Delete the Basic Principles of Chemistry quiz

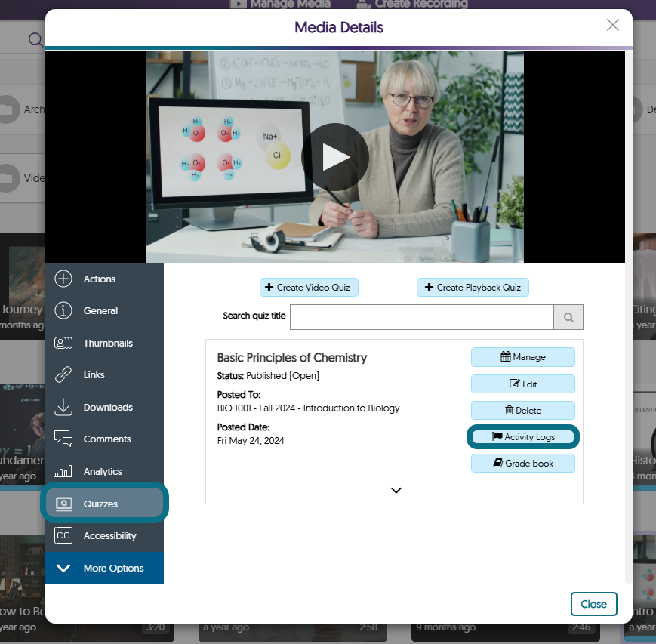[523, 411]
